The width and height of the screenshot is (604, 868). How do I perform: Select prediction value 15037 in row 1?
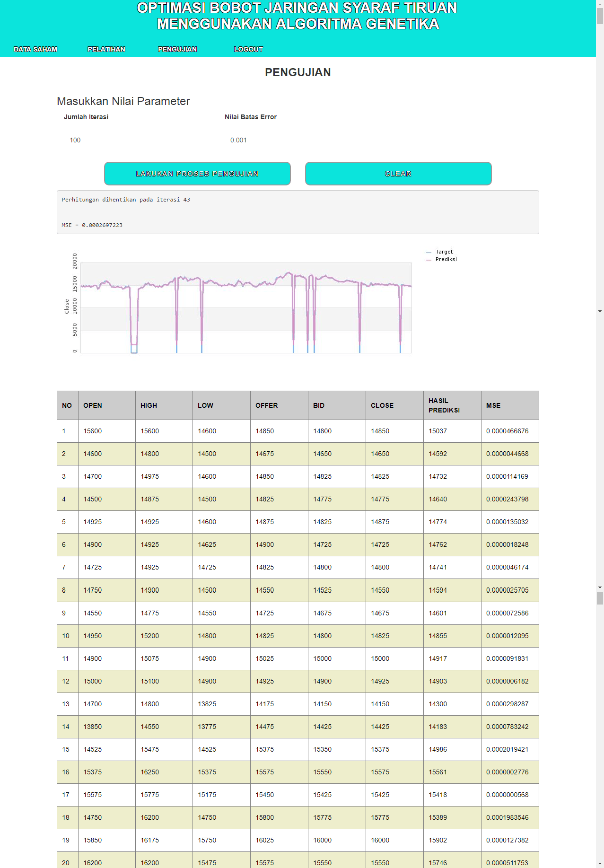click(438, 431)
